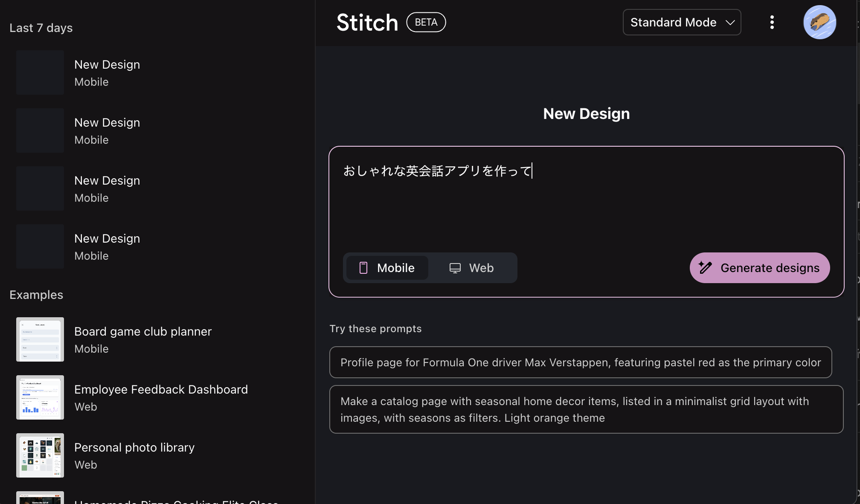Screen dimensions: 860x504
Task: Click the Mobile phone icon
Action: coord(363,268)
